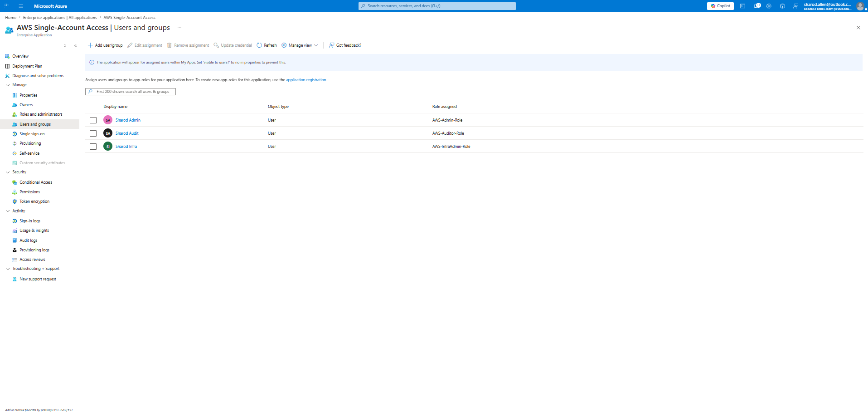Select the Sharod Infra row checkbox

[93, 147]
